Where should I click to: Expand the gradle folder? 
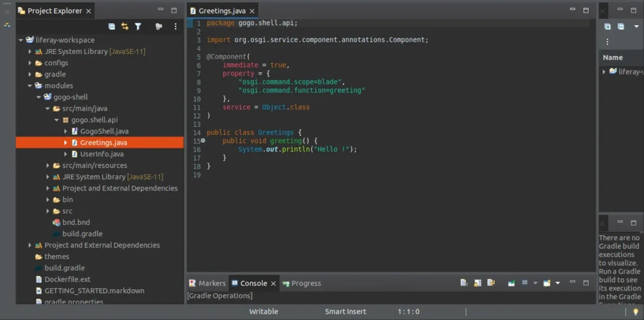(30, 74)
